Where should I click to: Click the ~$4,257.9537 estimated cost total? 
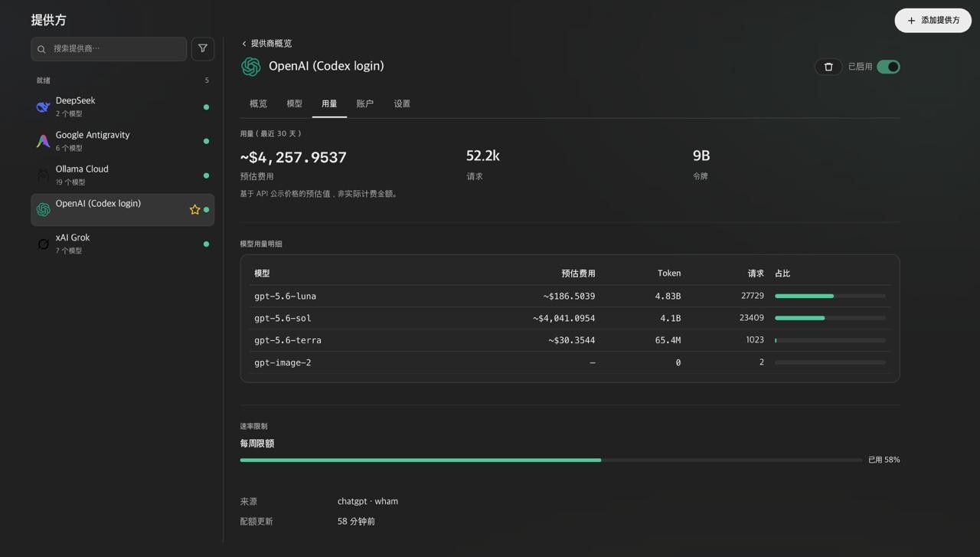[293, 157]
